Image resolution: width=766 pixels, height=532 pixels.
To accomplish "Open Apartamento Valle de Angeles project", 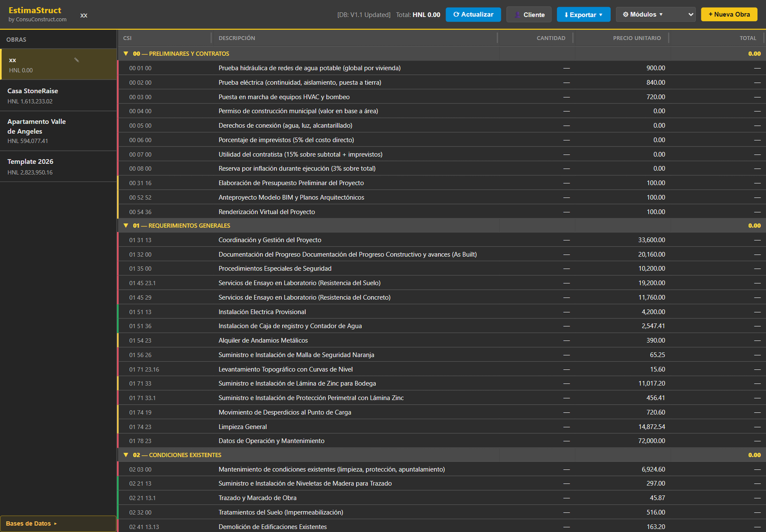I will [58, 131].
